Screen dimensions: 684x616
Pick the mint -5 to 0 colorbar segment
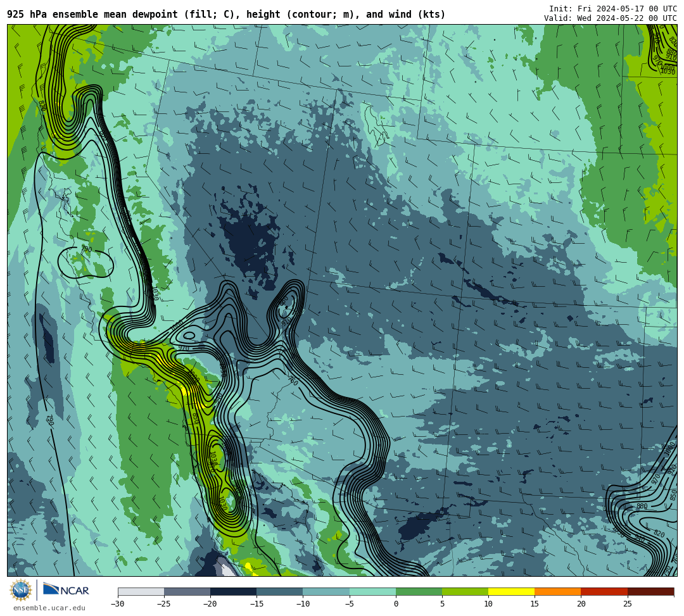[x=372, y=591]
